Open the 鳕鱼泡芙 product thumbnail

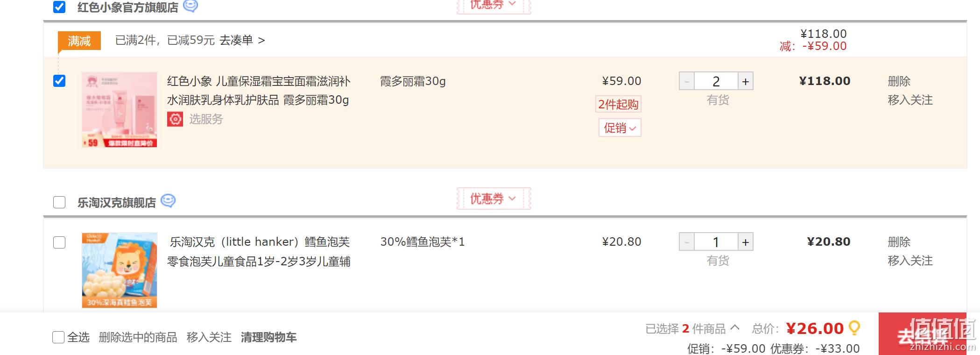click(120, 270)
